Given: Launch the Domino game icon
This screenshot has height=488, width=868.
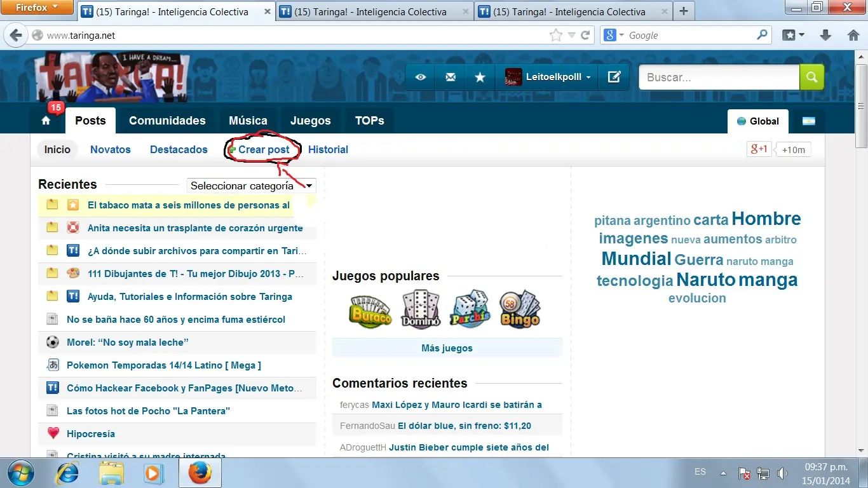Looking at the screenshot, I should (420, 309).
